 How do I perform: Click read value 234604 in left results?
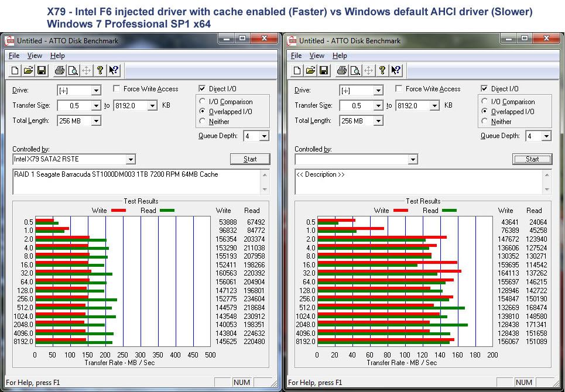[254, 299]
